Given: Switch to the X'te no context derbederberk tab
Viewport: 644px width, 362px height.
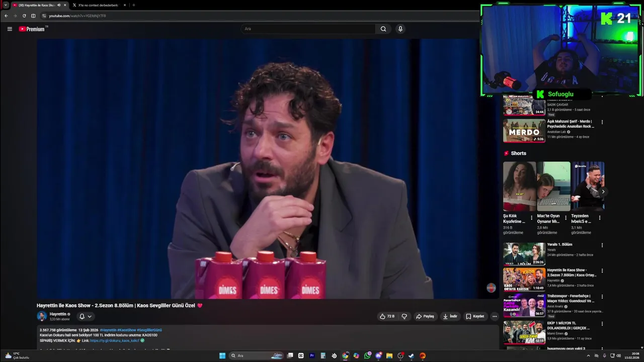Looking at the screenshot, I should click(98, 5).
